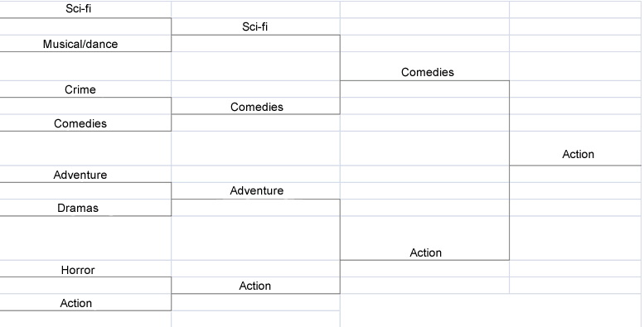Select the semifinal Comedies cell

point(424,66)
